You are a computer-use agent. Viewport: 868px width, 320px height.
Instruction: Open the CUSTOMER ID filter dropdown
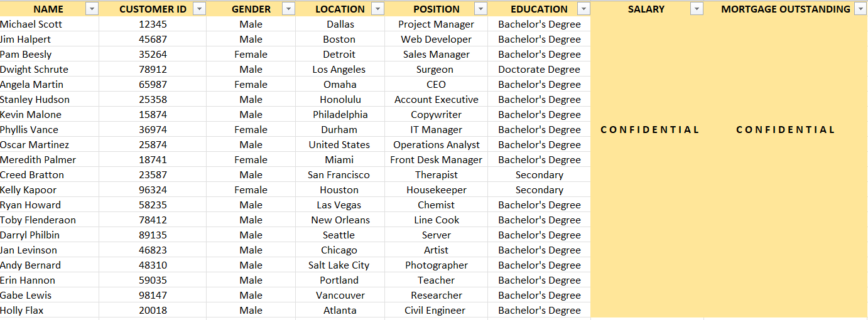(x=199, y=9)
